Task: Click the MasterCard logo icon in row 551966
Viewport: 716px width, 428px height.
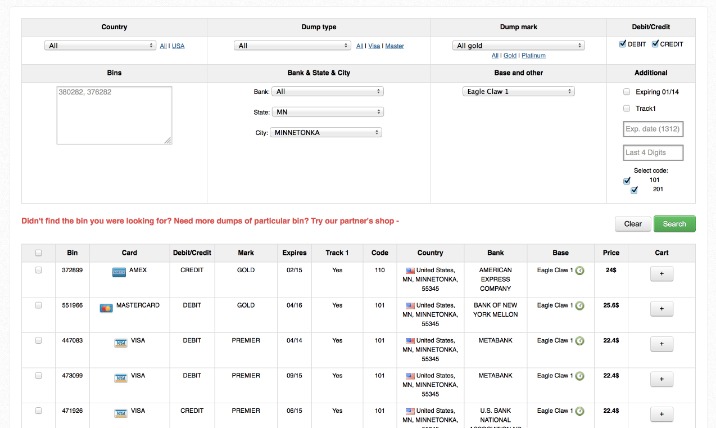Action: [106, 308]
